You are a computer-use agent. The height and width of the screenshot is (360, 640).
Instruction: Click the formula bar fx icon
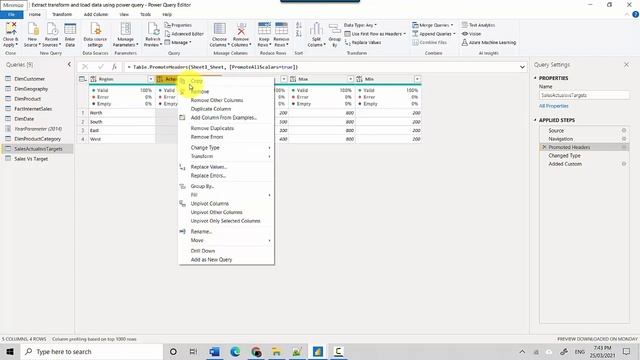(x=114, y=67)
